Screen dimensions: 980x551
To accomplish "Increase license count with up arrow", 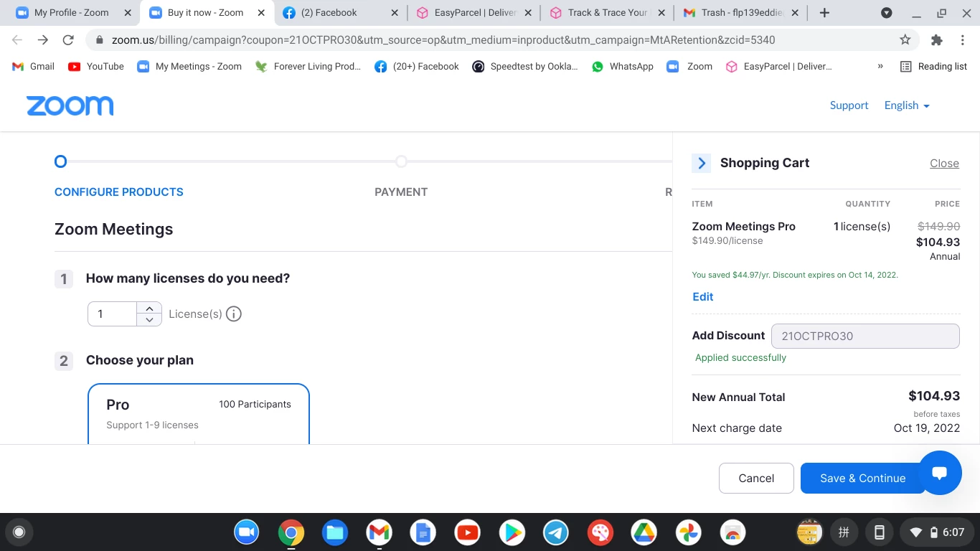I will click(x=149, y=309).
